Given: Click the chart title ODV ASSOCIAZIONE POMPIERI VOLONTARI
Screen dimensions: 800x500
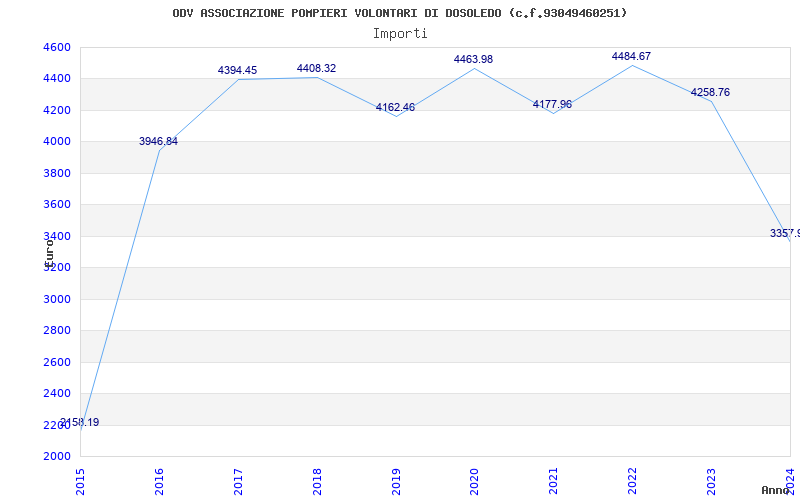Looking at the screenshot, I should pyautogui.click(x=399, y=13).
